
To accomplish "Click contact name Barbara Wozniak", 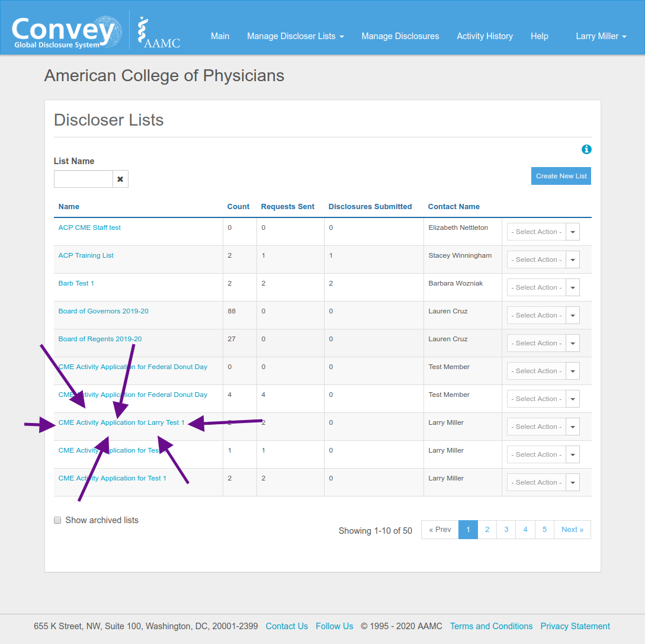I will [455, 283].
